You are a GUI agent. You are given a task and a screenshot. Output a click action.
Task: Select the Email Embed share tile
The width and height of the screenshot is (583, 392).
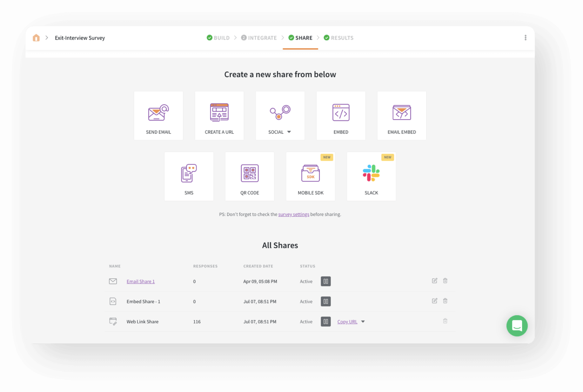tap(401, 115)
